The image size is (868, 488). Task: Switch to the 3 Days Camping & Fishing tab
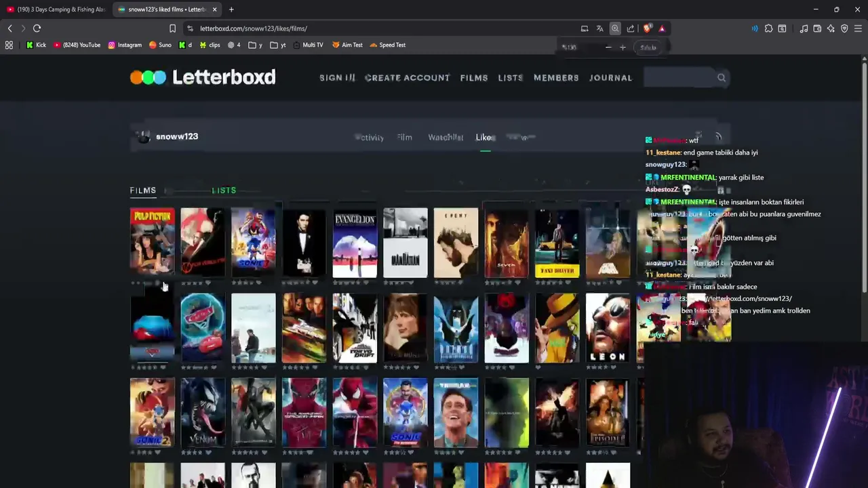click(56, 9)
